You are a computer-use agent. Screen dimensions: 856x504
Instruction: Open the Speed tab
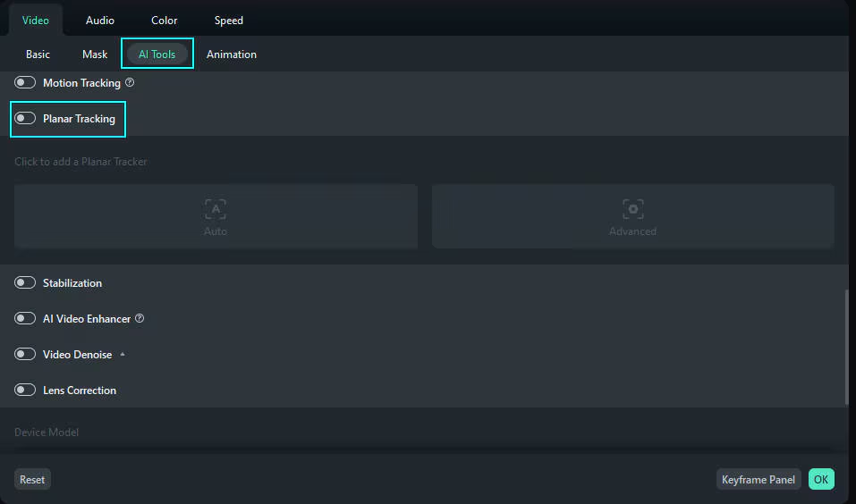229,21
